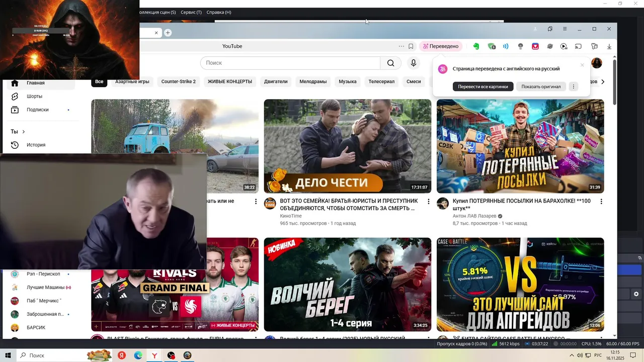This screenshot has width=644, height=362.
Task: Open OBS Справка (H) menu
Action: pyautogui.click(x=219, y=12)
